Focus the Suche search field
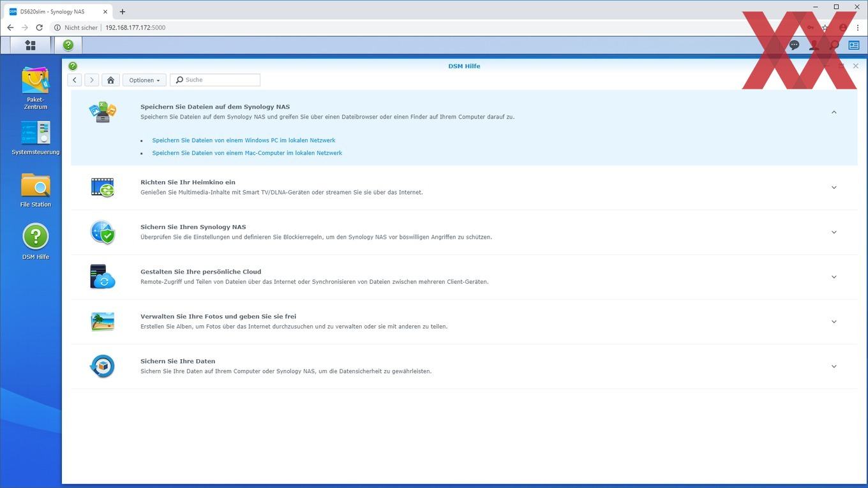 [215, 80]
